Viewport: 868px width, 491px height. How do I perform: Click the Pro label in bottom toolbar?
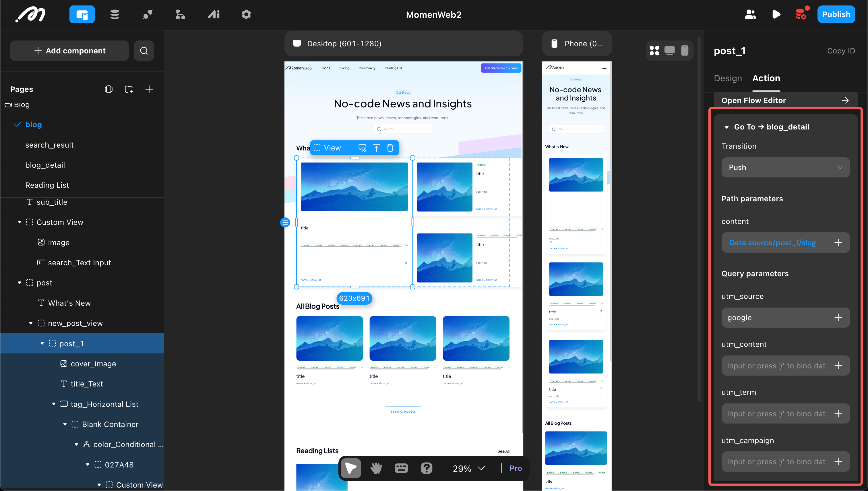(516, 468)
